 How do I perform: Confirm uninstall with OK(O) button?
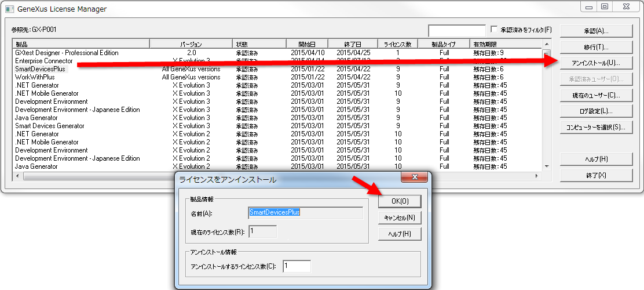[400, 201]
